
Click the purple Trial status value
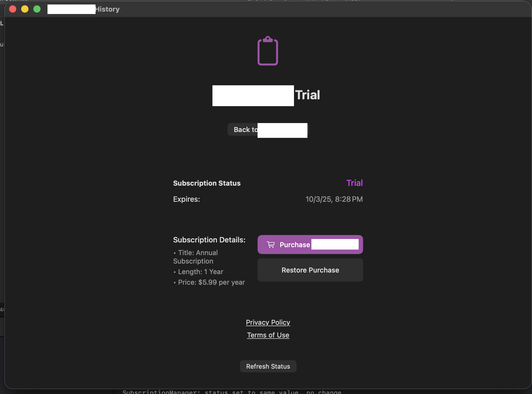(354, 183)
